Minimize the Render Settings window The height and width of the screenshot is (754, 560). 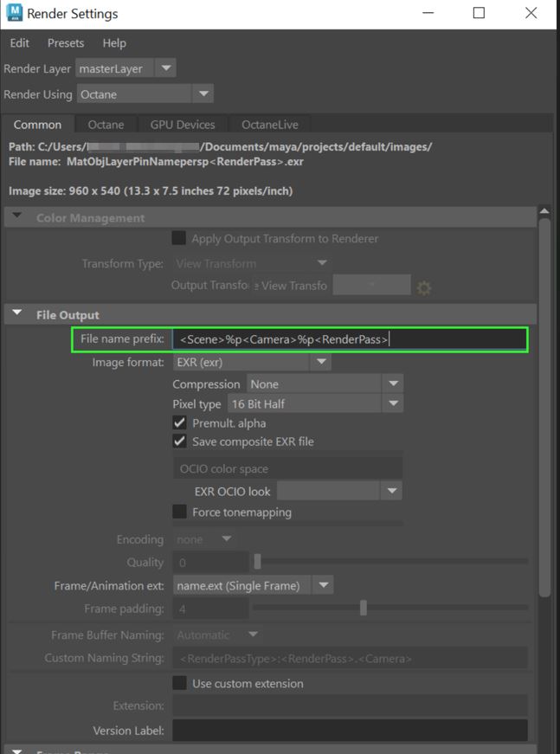pyautogui.click(x=428, y=12)
